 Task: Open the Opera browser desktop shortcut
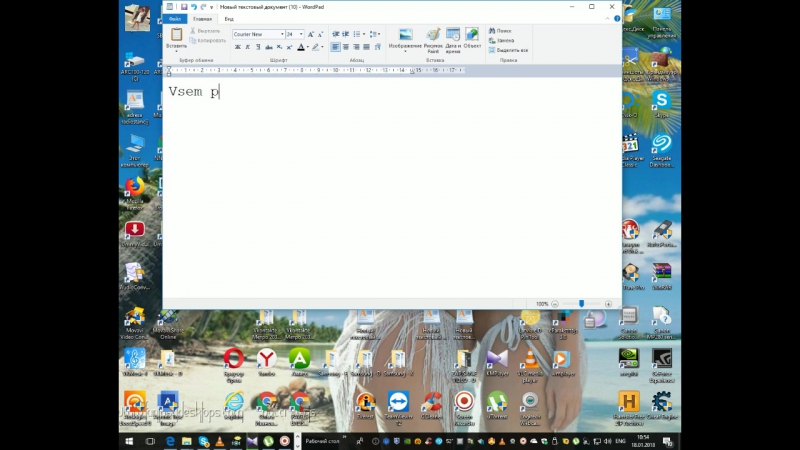pos(233,358)
